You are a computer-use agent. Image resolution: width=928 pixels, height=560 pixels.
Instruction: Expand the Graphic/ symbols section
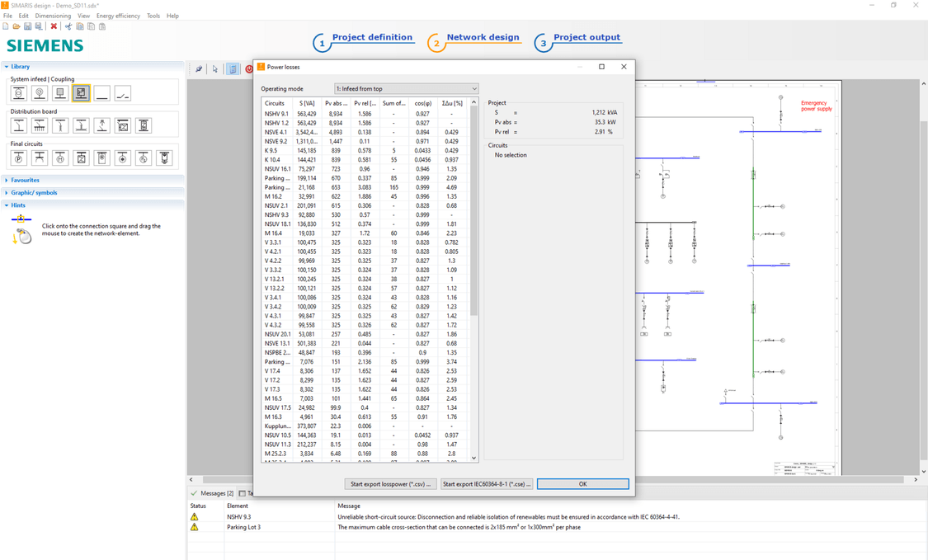point(34,192)
